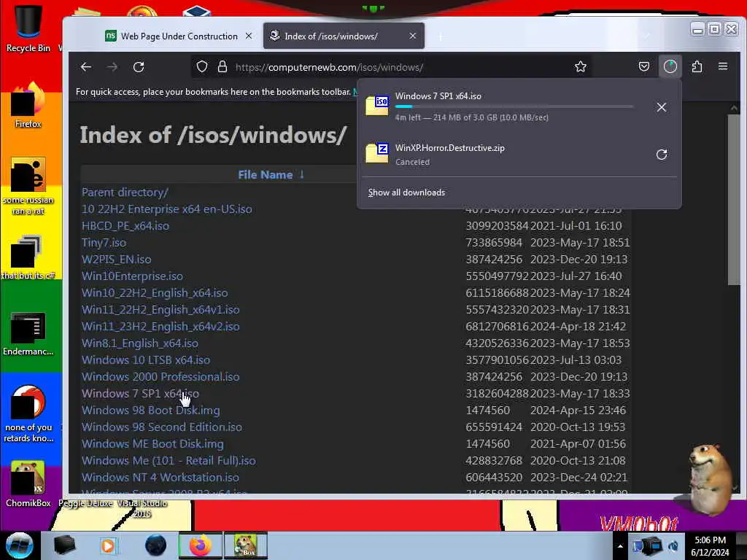747x560 pixels.
Task: Open the HBCD_PE_x64.iso link
Action: coord(125,226)
